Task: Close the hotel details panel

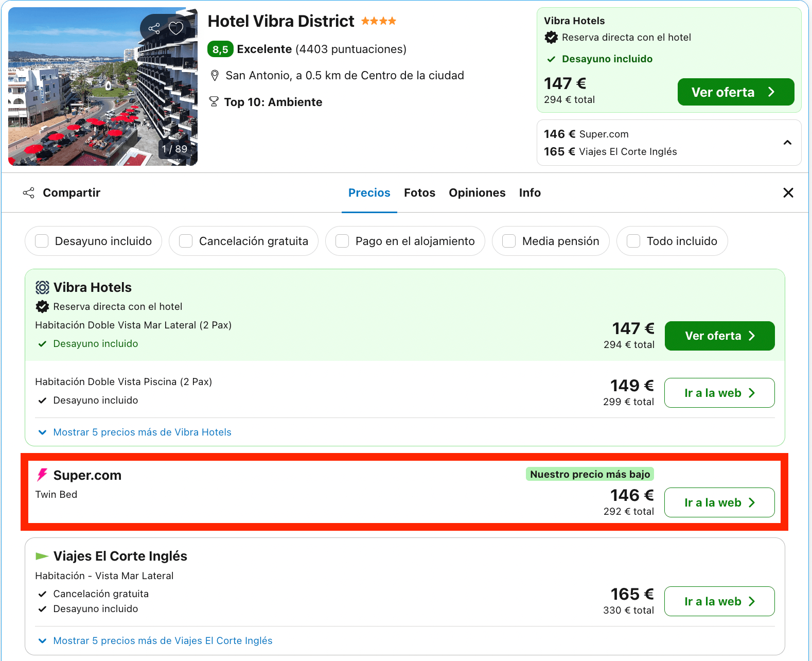Action: [788, 193]
